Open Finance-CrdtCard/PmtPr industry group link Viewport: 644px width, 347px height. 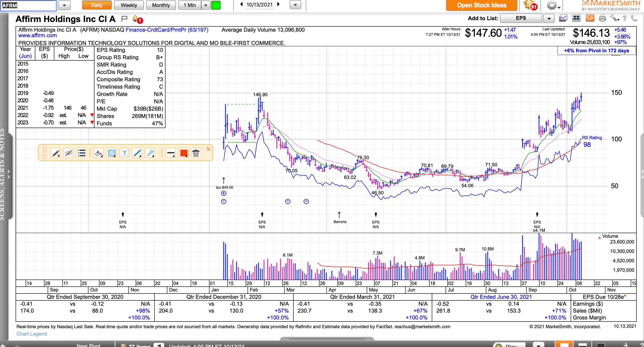tap(167, 30)
